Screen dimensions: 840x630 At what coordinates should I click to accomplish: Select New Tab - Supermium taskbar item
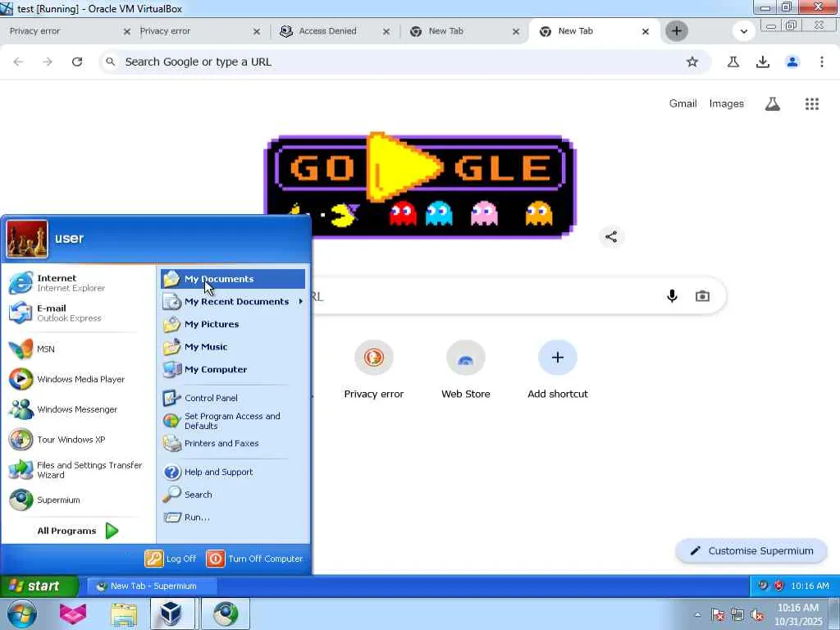point(152,586)
